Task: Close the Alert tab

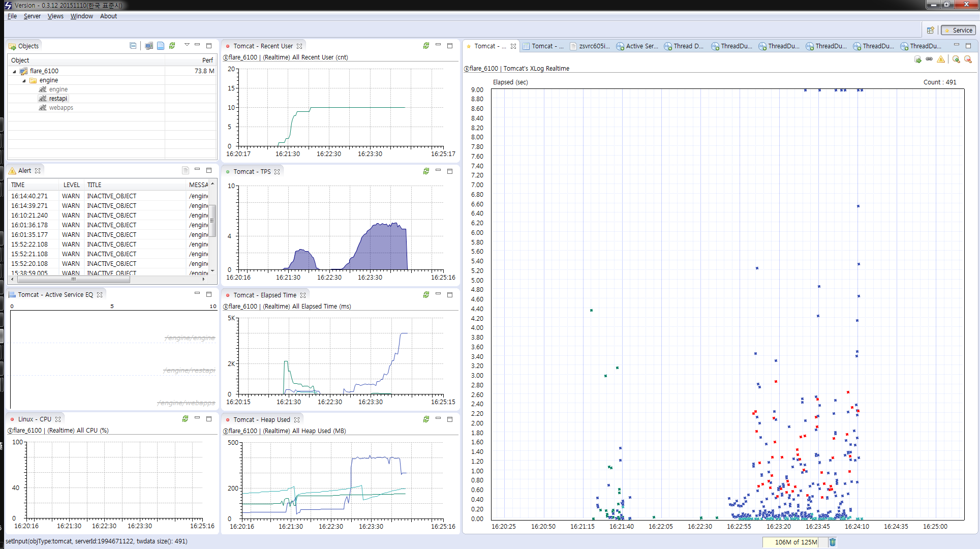Action: [x=38, y=171]
